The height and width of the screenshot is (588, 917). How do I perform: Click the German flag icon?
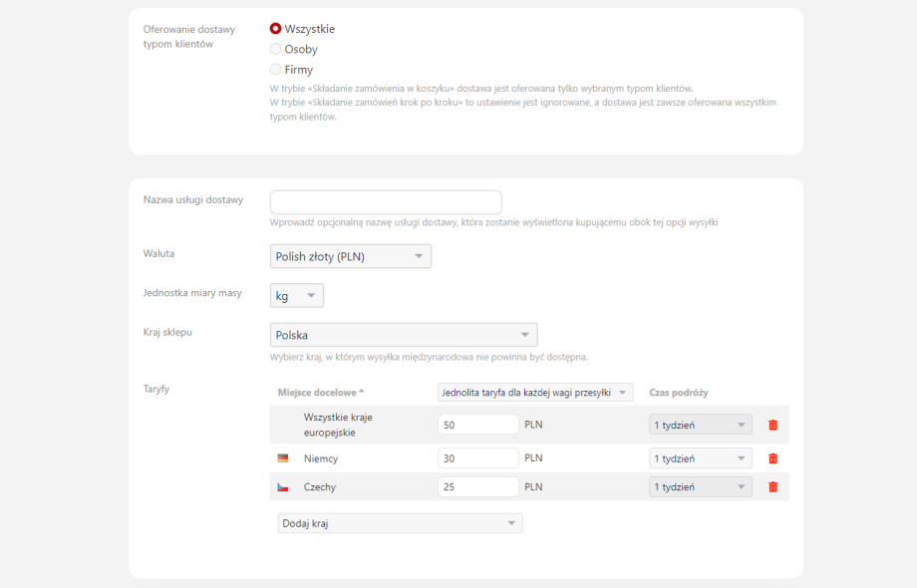(x=283, y=458)
